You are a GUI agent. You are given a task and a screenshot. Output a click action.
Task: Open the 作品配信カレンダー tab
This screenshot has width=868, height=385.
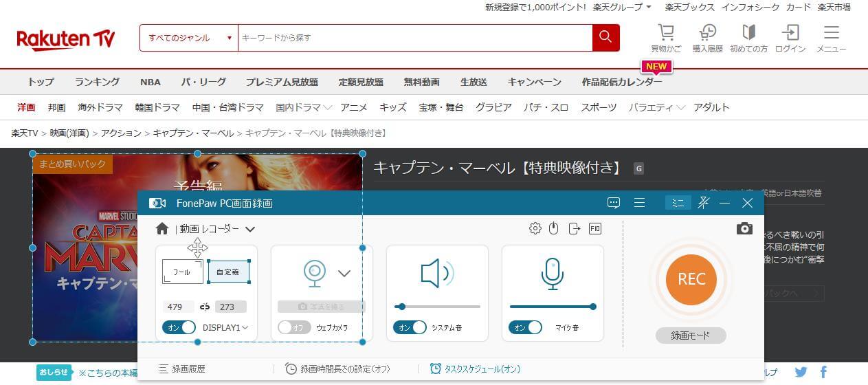pyautogui.click(x=622, y=82)
